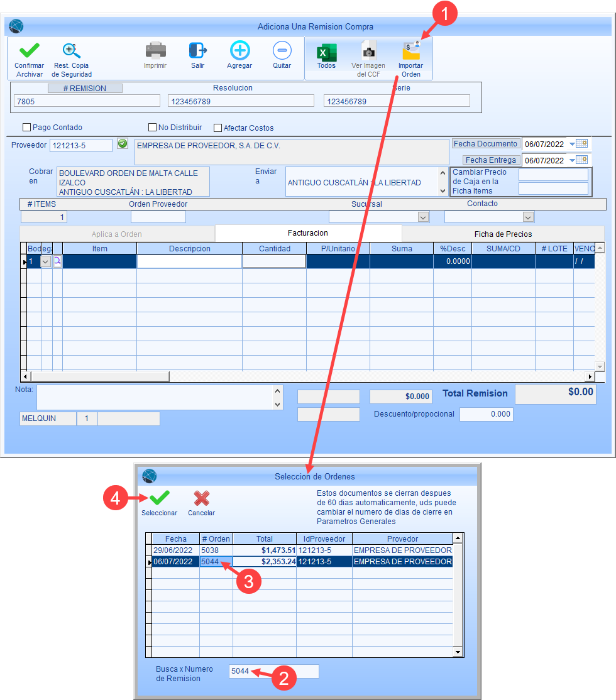Click the # Orden column header
Image resolution: width=616 pixels, height=700 pixels.
pyautogui.click(x=216, y=539)
